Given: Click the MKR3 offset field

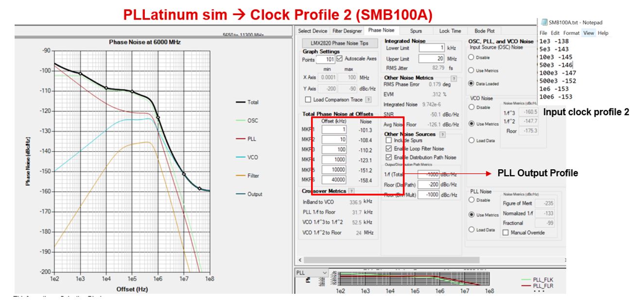Looking at the screenshot, I should 334,149.
